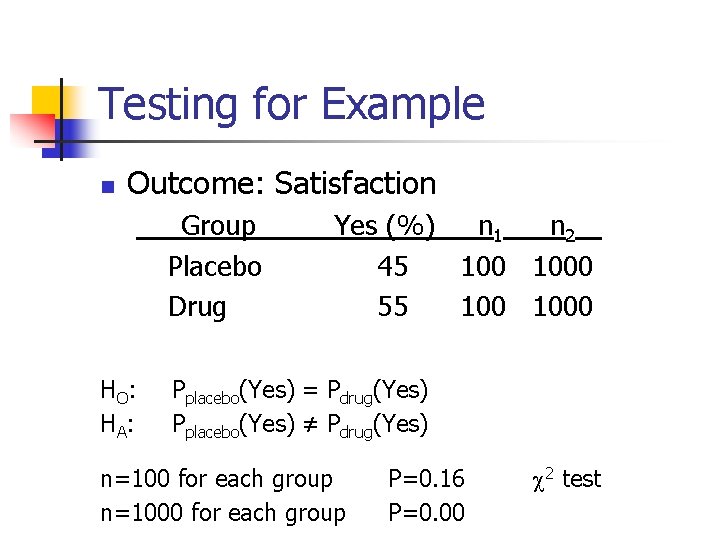
Task: Click the n2 column header
Action: tap(563, 228)
